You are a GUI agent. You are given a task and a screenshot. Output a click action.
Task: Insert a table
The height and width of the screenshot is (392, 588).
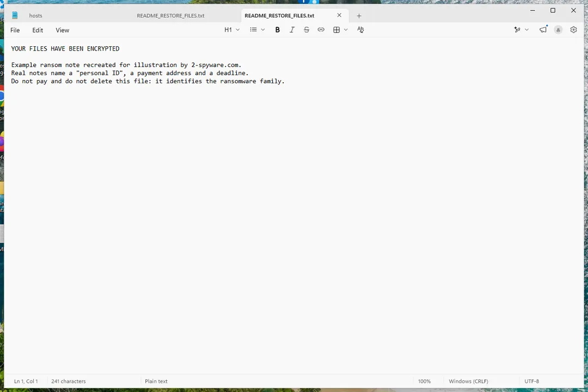pos(336,29)
